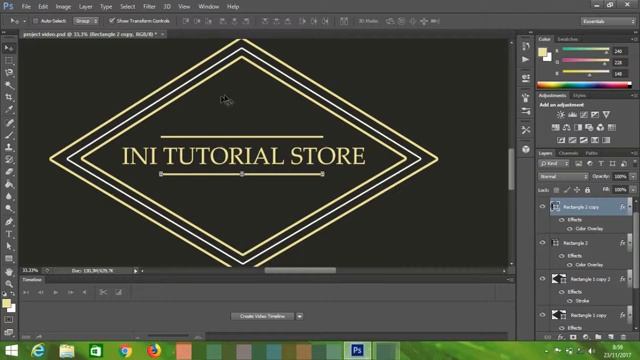Screen dimensions: 640x360
Task: Open the Filter menu
Action: coord(149,7)
